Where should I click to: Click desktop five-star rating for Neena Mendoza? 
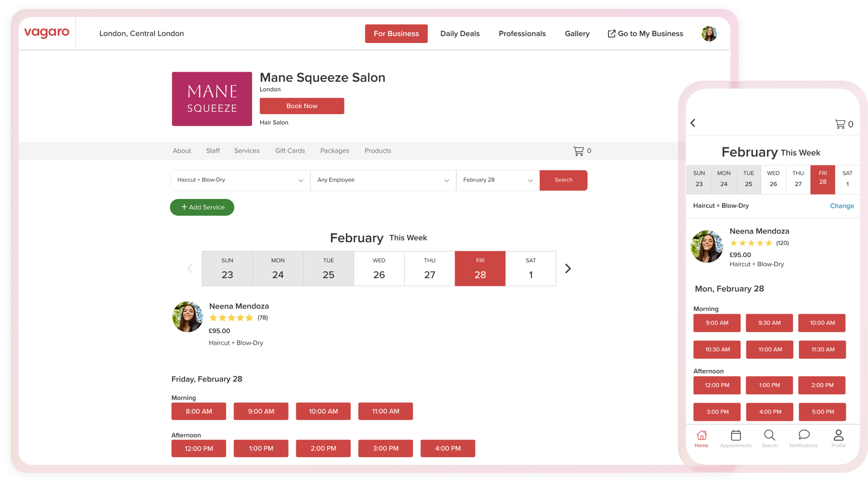231,318
